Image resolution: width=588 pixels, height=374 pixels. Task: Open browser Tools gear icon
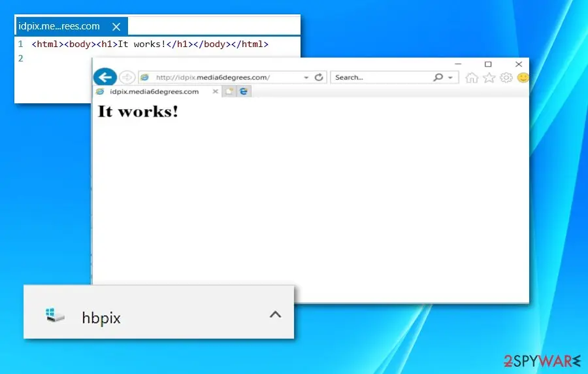click(506, 78)
